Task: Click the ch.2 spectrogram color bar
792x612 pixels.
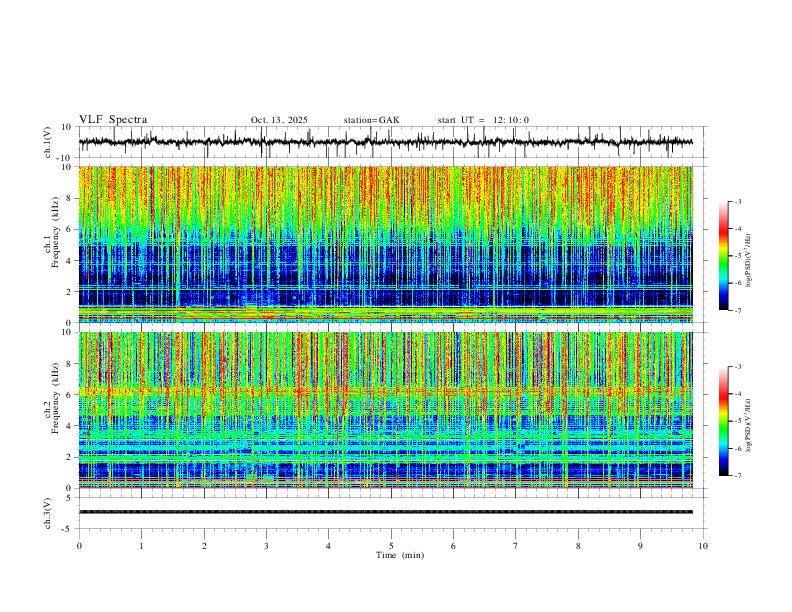Action: click(723, 421)
